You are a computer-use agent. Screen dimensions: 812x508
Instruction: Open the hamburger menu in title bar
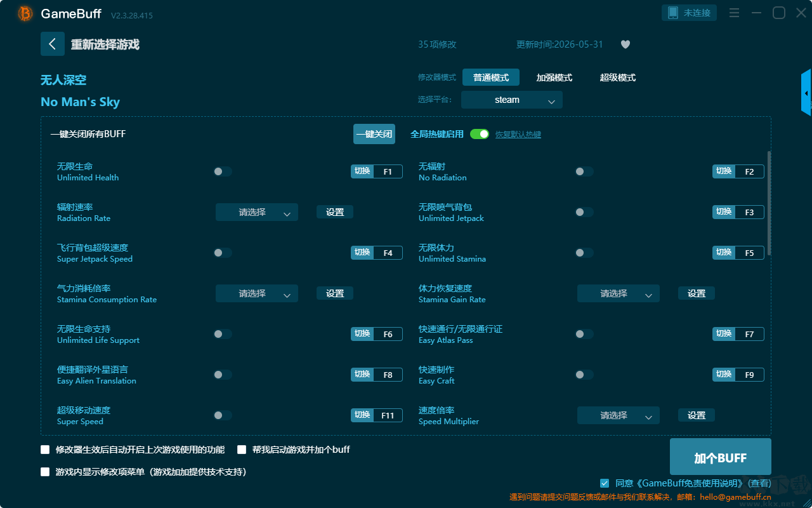734,13
